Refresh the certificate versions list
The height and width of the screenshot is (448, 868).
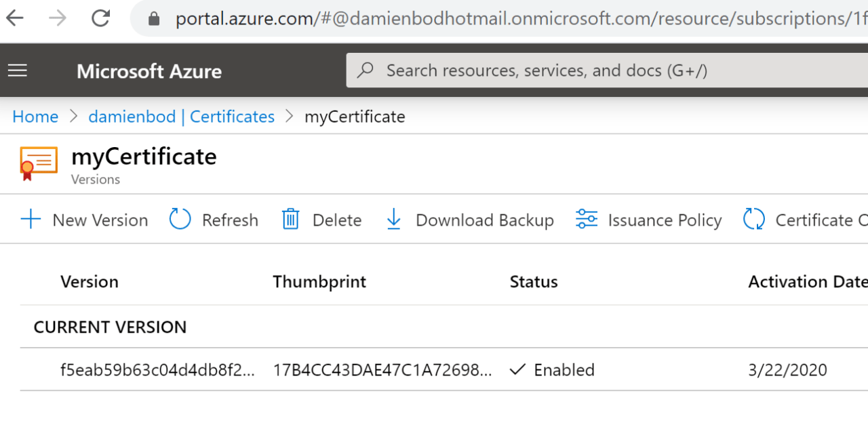214,220
